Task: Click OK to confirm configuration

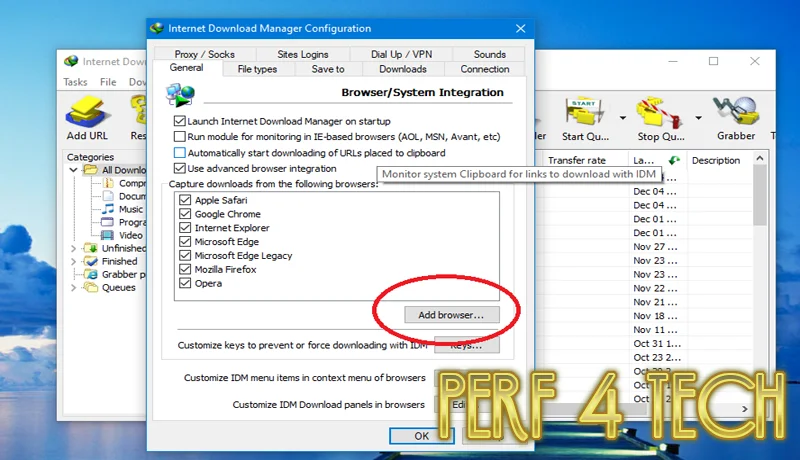Action: tap(421, 436)
